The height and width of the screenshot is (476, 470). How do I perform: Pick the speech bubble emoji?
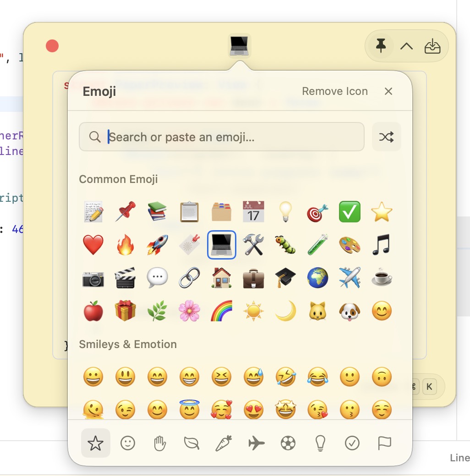(x=158, y=278)
